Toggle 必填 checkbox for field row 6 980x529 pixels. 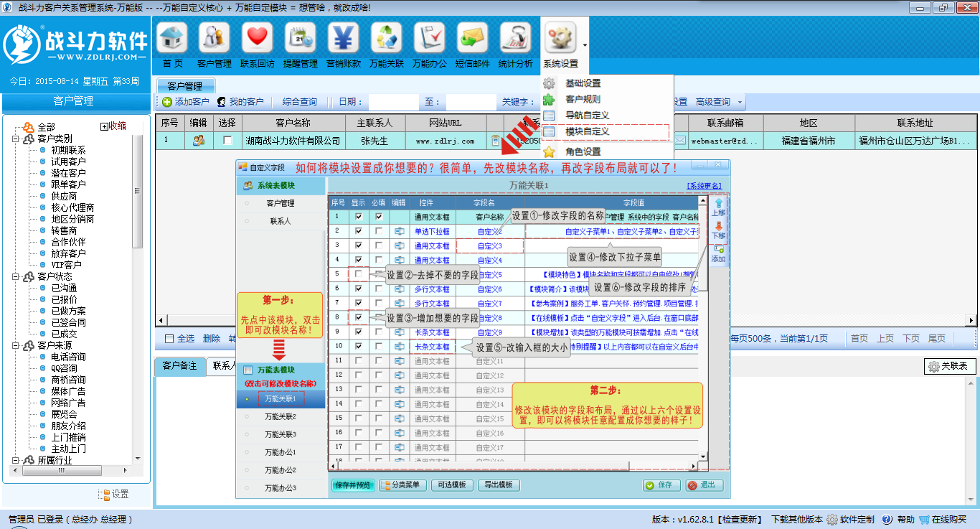click(379, 289)
